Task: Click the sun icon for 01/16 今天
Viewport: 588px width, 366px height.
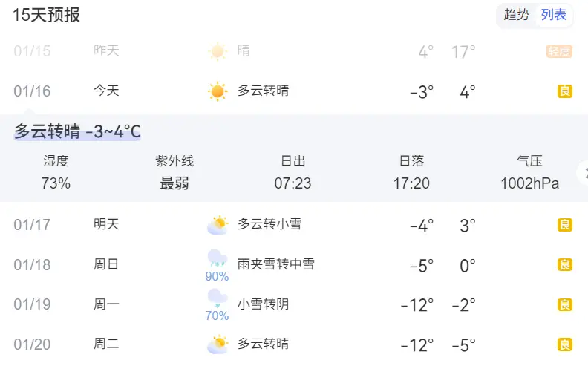Action: tap(218, 91)
